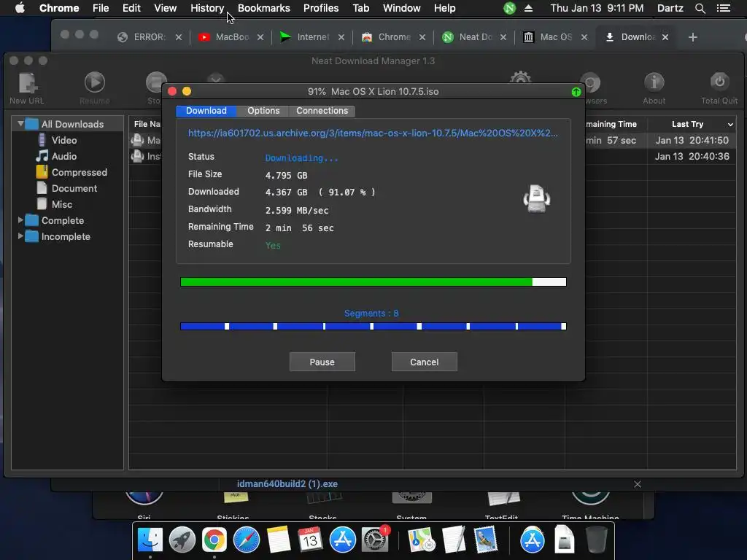Click the Cancel button
Image resolution: width=747 pixels, height=560 pixels.
coord(424,362)
